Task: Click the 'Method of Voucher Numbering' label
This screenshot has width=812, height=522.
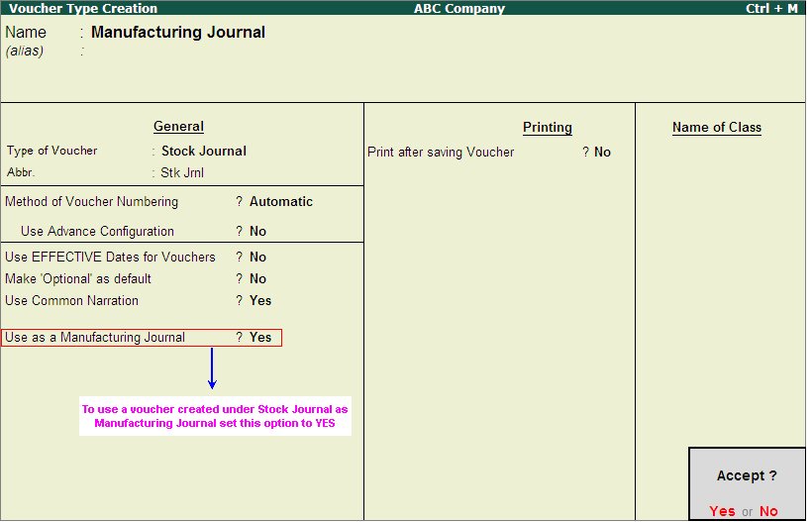Action: [x=92, y=201]
